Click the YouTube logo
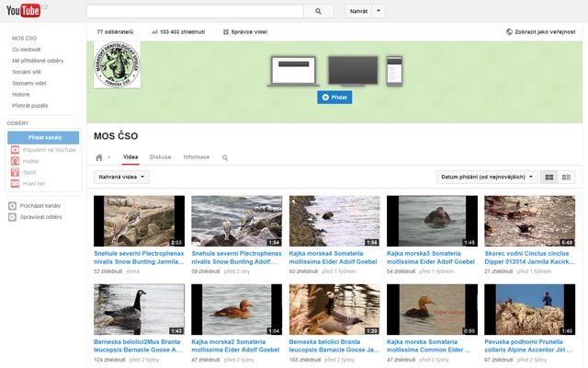 click(24, 10)
